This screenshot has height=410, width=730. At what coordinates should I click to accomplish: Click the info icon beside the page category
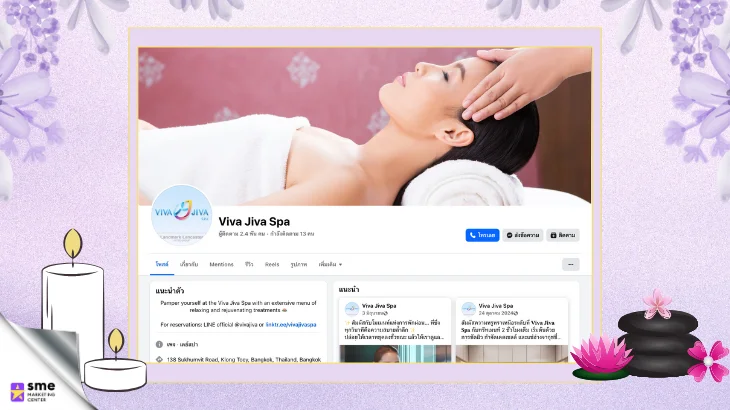coord(160,344)
